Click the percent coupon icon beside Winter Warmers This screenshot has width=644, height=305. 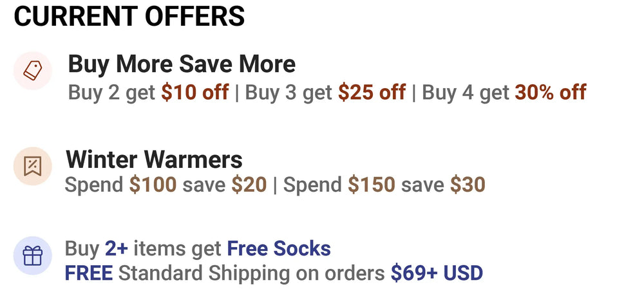click(x=32, y=166)
